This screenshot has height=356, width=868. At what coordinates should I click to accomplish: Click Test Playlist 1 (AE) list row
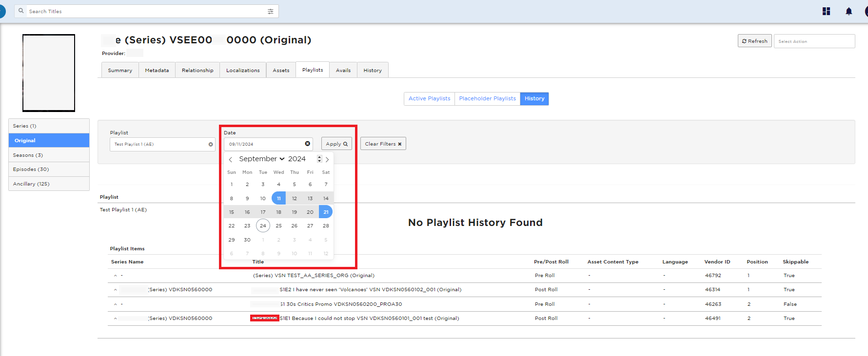pos(123,210)
